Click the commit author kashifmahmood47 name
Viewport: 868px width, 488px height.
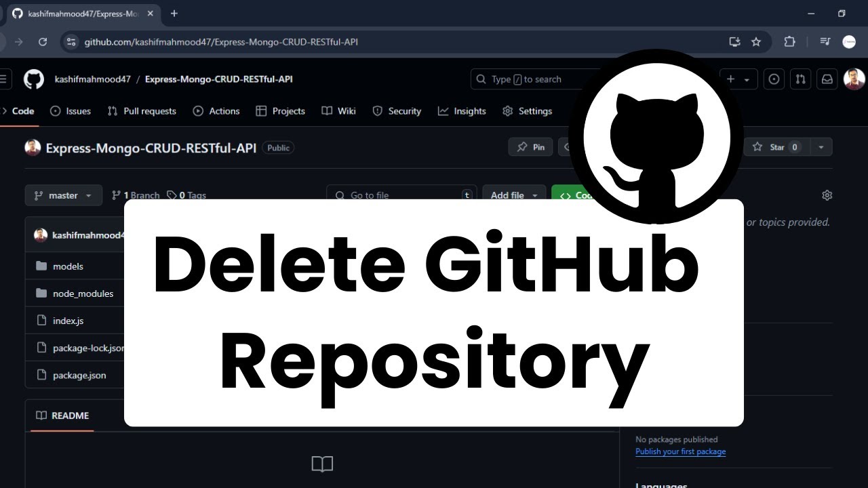point(88,235)
